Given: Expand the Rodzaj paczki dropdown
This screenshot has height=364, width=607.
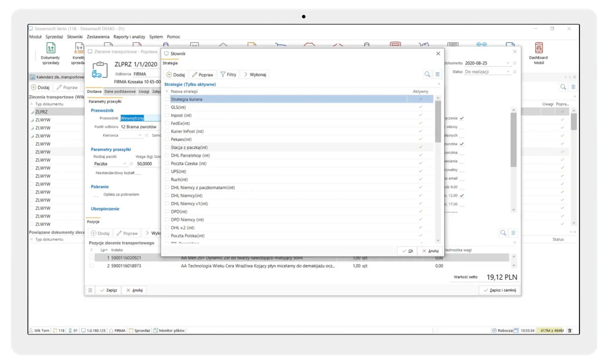Looking at the screenshot, I should [124, 164].
